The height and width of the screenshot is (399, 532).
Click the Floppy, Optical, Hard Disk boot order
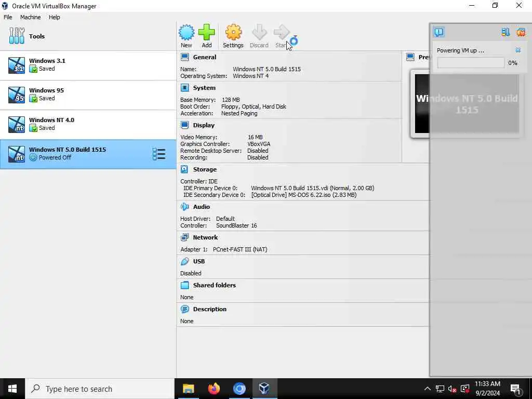coord(254,107)
